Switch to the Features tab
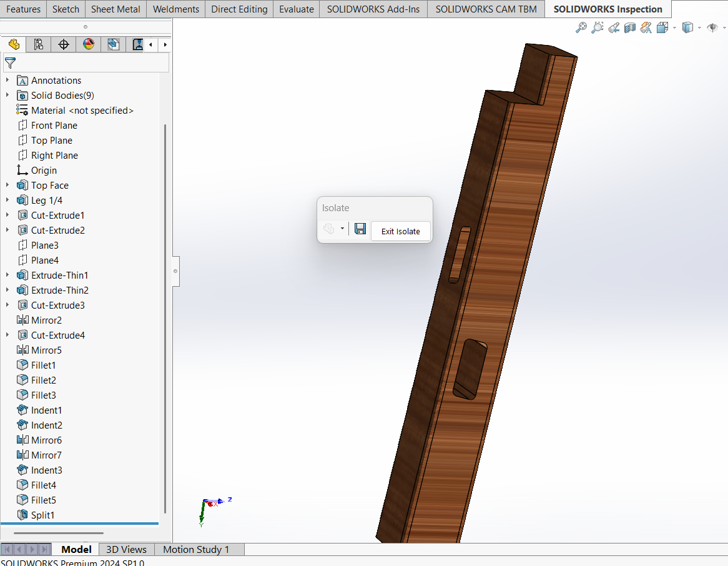The width and height of the screenshot is (728, 566). (23, 9)
